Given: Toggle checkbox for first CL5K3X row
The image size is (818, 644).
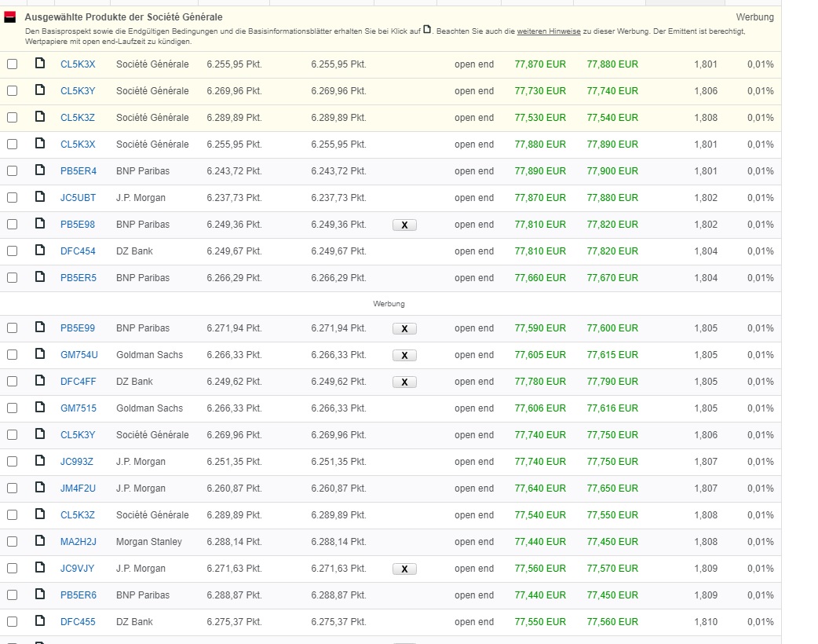Looking at the screenshot, I should click(12, 64).
